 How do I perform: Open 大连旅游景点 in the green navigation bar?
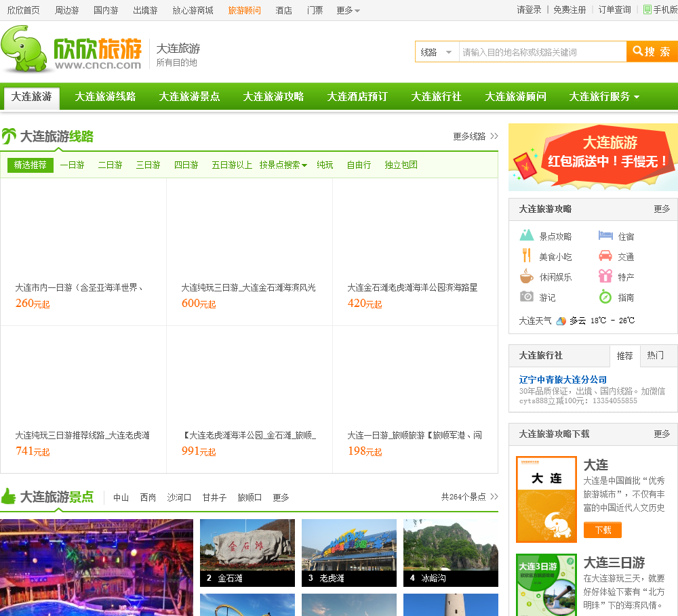[x=189, y=97]
